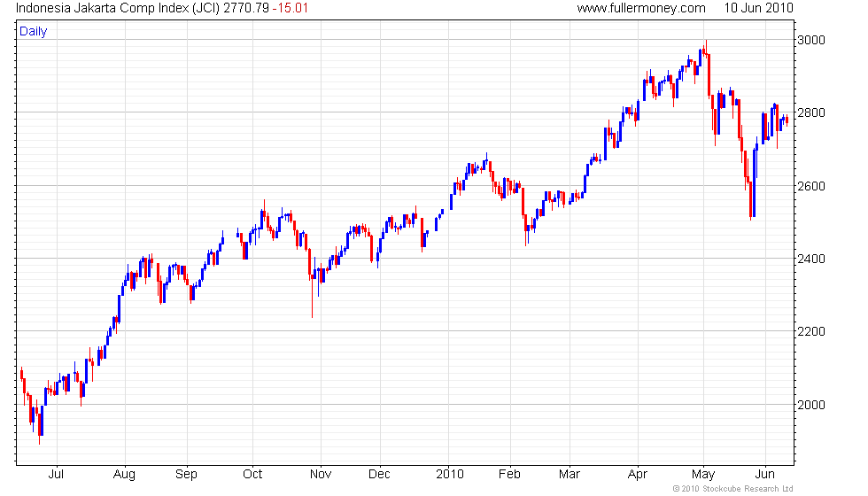This screenshot has height=496, width=868.
Task: Click the Aug month axis label
Action: [124, 475]
